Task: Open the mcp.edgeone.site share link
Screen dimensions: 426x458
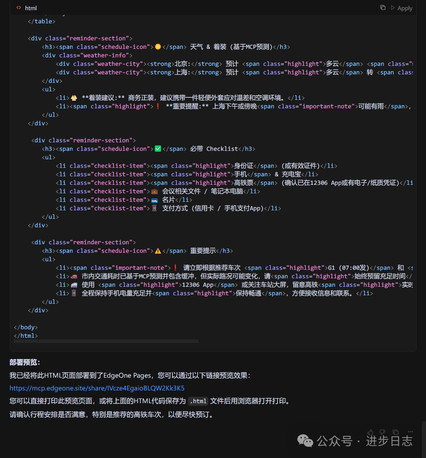Action: 97,388
